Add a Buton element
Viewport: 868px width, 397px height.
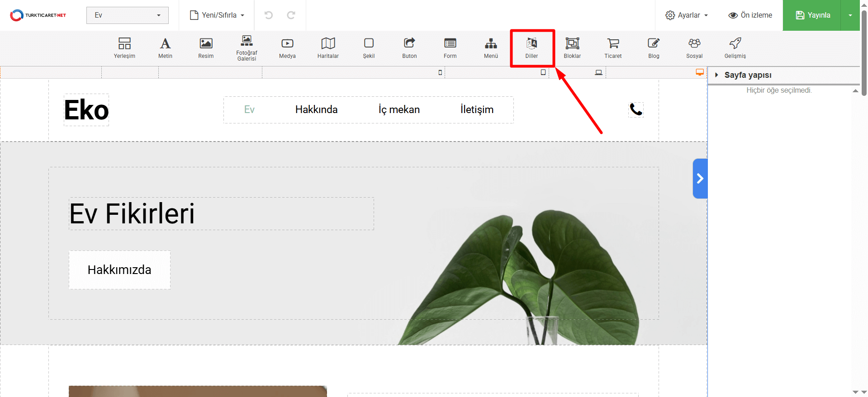click(x=409, y=48)
